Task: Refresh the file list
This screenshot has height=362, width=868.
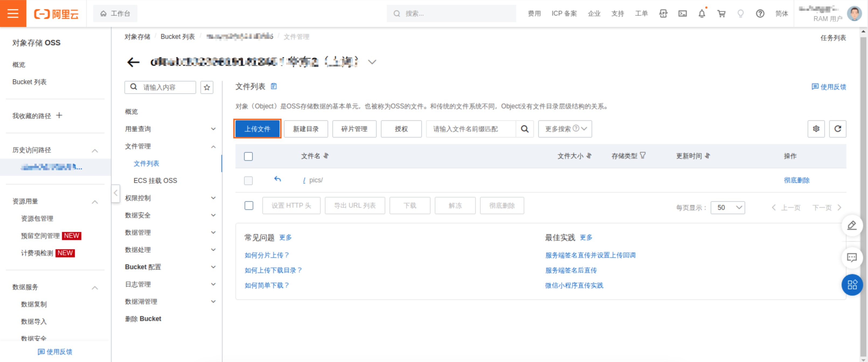Action: click(x=837, y=129)
